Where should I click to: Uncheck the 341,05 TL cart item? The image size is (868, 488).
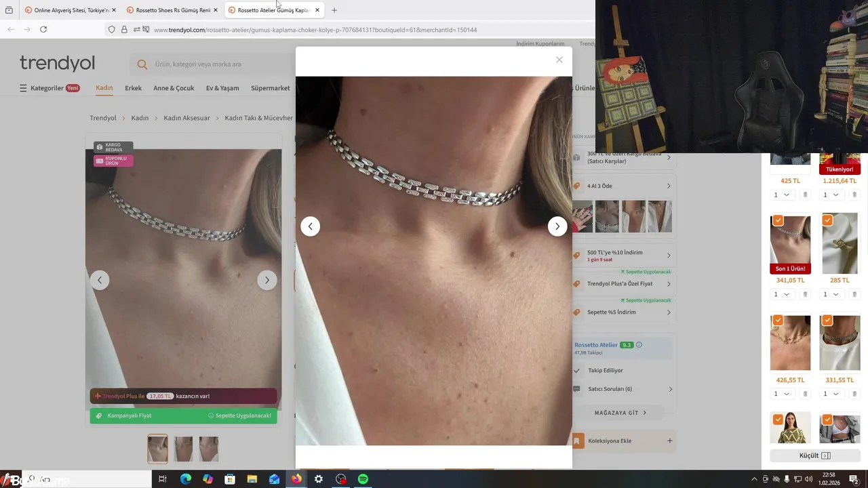(778, 220)
